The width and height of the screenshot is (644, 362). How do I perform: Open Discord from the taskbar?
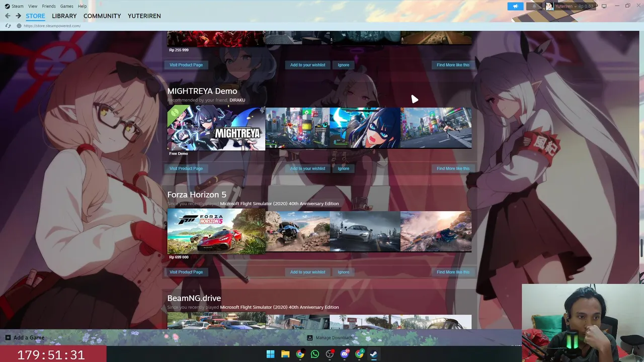[x=345, y=354]
